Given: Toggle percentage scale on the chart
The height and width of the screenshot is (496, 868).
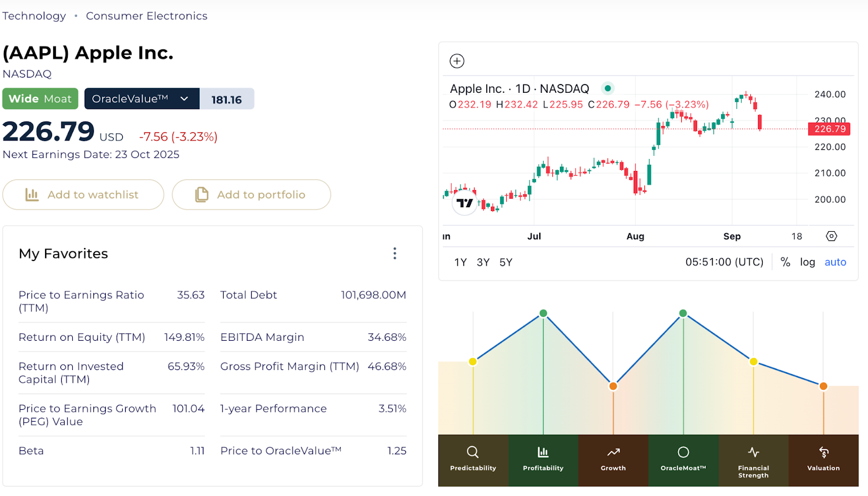Looking at the screenshot, I should [x=785, y=262].
